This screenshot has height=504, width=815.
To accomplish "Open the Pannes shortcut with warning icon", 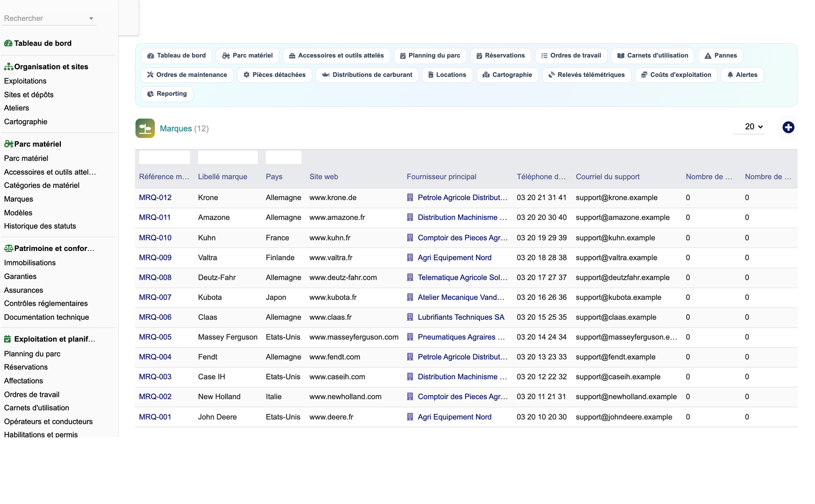I will 720,56.
